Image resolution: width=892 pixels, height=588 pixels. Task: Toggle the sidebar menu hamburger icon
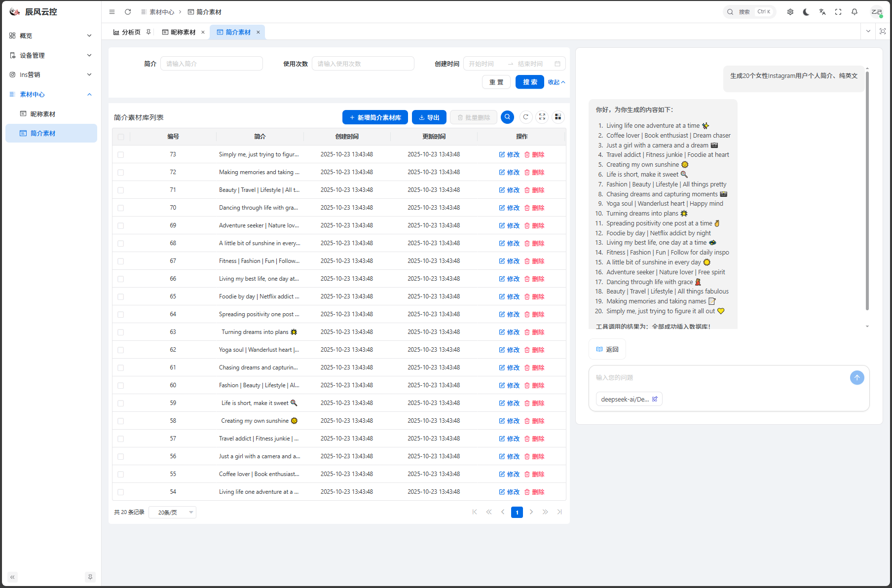(112, 12)
